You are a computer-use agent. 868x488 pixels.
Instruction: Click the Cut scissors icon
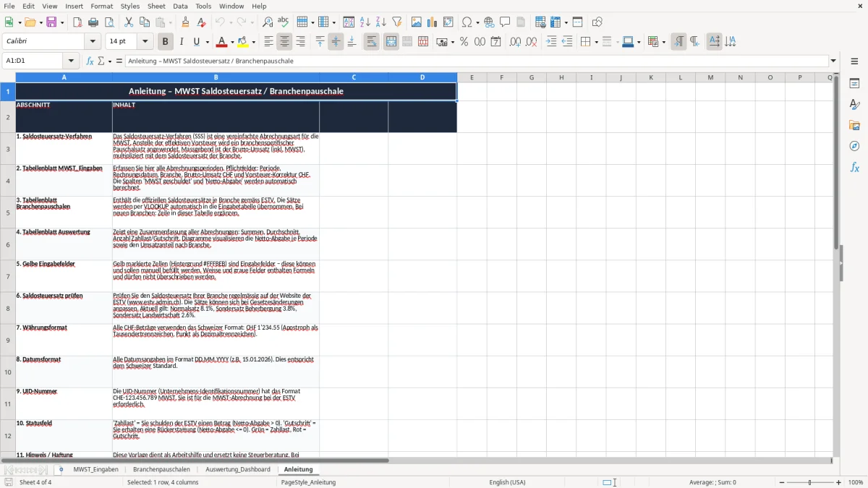click(128, 22)
